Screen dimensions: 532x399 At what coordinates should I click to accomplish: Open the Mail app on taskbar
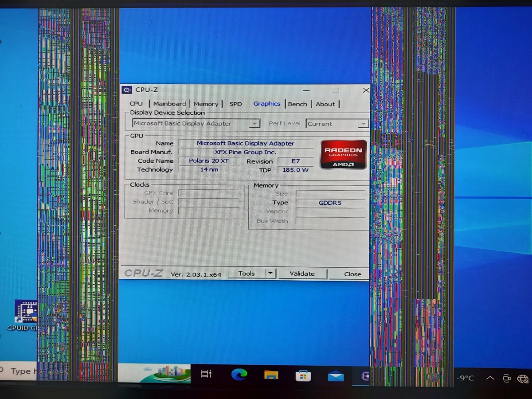[336, 376]
